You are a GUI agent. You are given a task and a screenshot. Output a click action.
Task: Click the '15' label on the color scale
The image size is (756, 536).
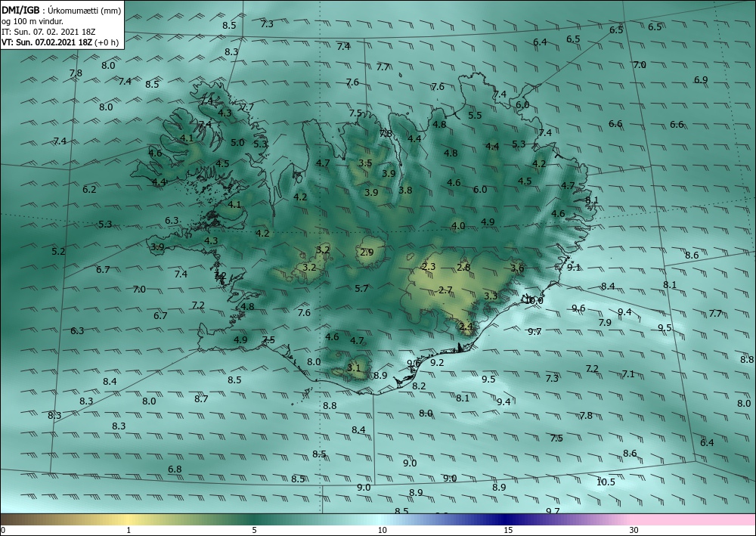[x=508, y=530]
